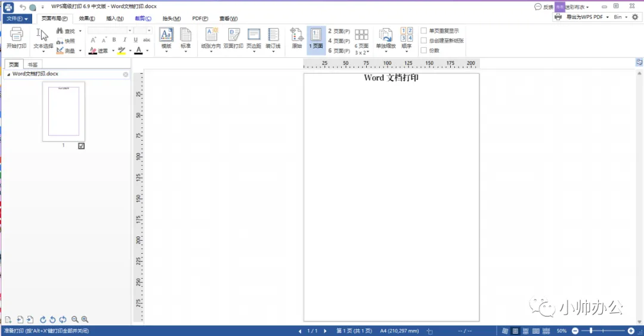This screenshot has height=336, width=644.
Task: Click the zoom out magnifier in thumbnail panel
Action: tap(75, 319)
